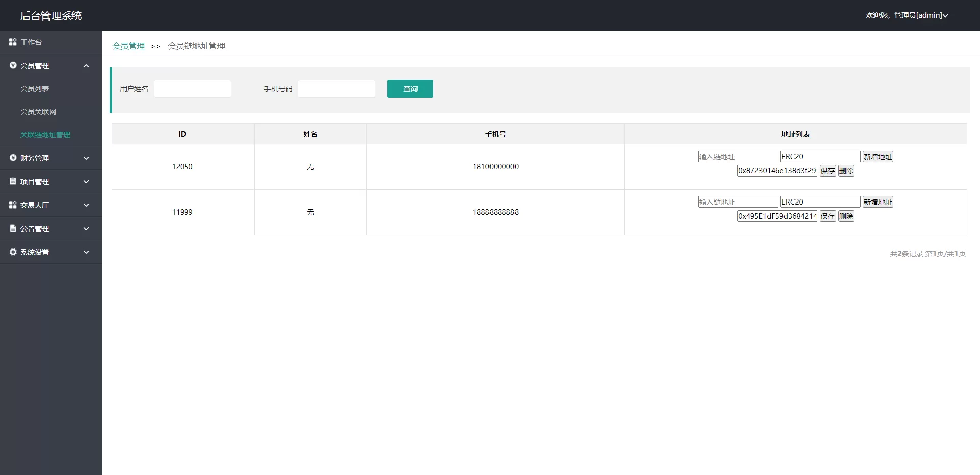This screenshot has width=980, height=475.
Task: Click the 交易大厅 sidebar icon
Action: pos(13,205)
